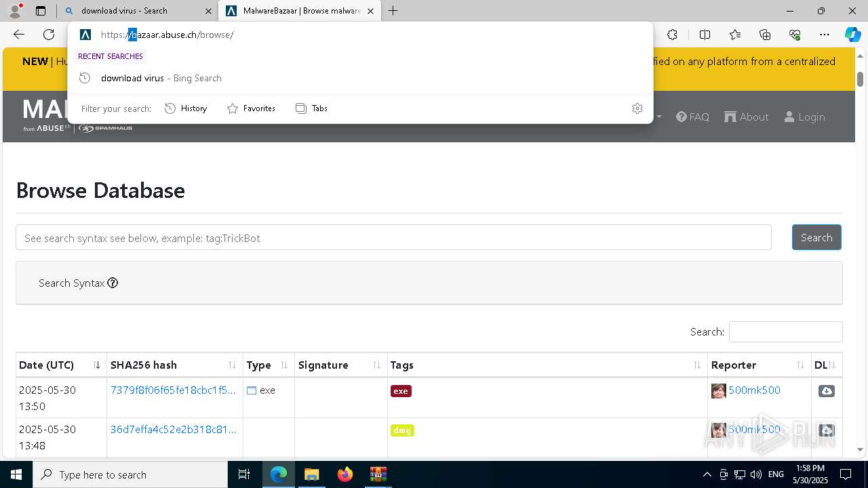
Task: Open the Settings and more ellipsis
Action: [825, 35]
